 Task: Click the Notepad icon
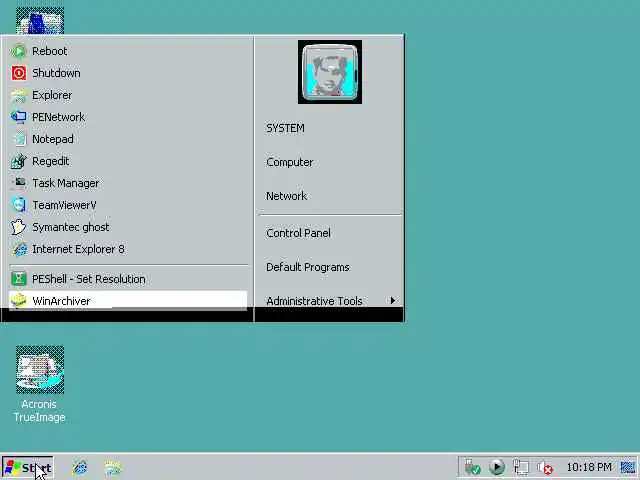(x=18, y=139)
